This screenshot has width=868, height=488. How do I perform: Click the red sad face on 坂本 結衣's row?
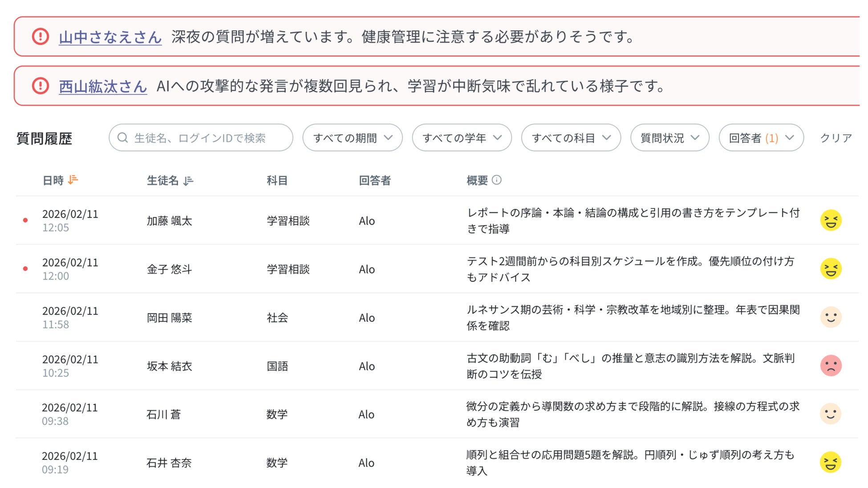point(831,366)
